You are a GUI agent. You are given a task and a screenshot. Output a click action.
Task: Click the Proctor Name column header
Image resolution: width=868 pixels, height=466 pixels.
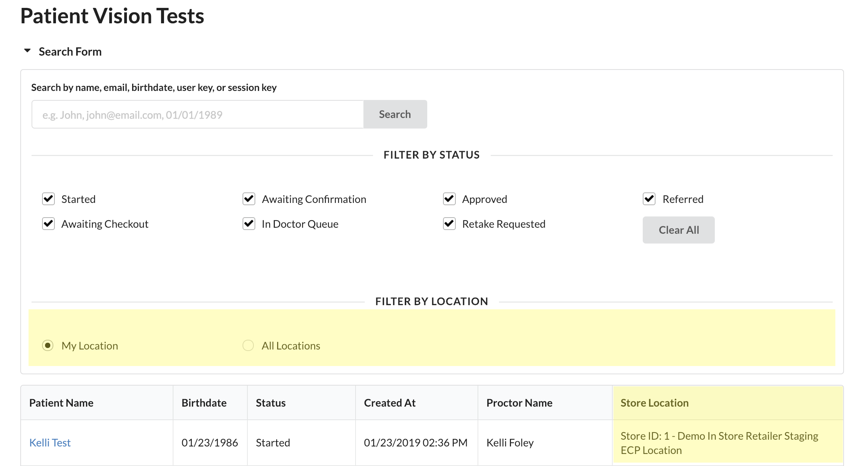point(519,403)
